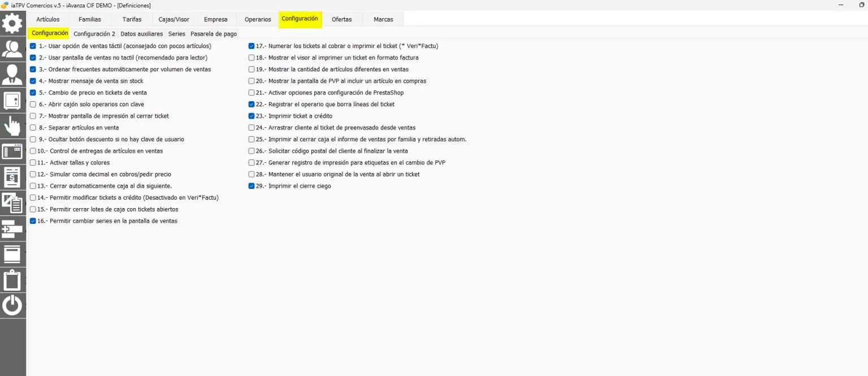Uncheck option 29 Imprimir el cierre ciego

point(251,186)
